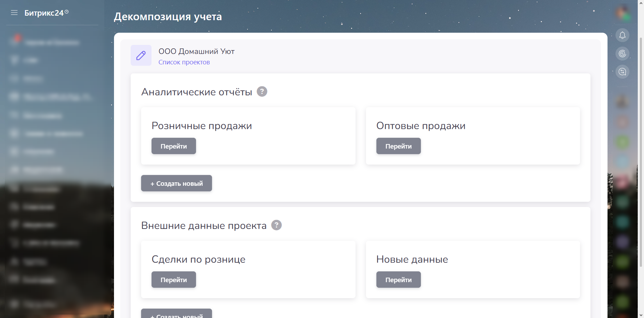This screenshot has height=318, width=644.
Task: Click the scrollbar up arrow
Action: [x=641, y=3]
